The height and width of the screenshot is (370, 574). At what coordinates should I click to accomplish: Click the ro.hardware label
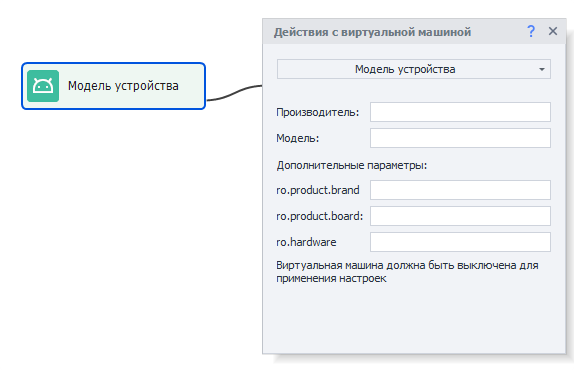(306, 242)
